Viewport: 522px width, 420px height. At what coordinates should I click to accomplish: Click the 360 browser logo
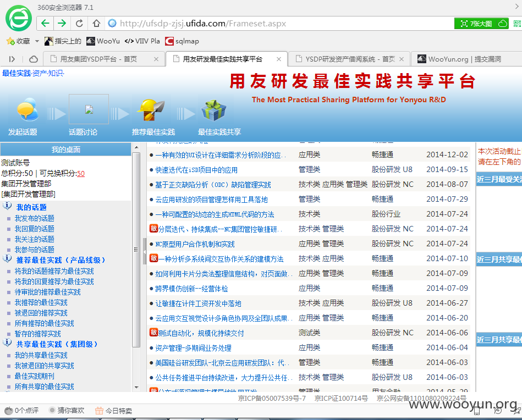tap(19, 19)
